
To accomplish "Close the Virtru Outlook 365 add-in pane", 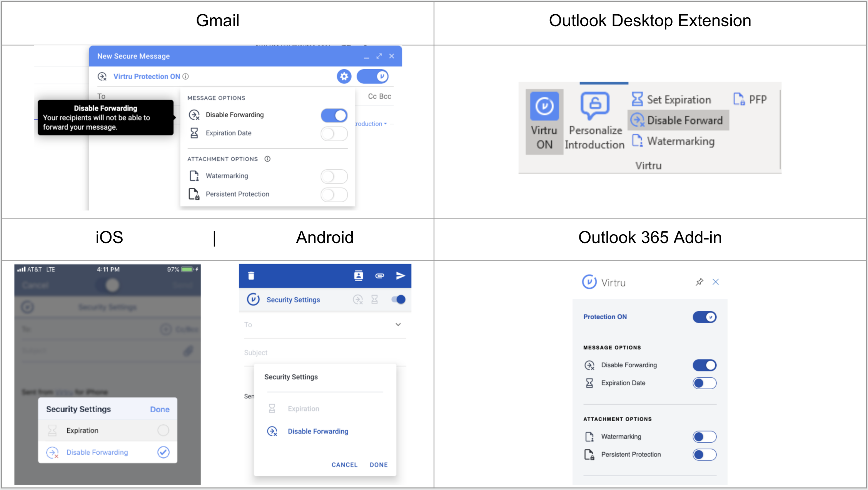I will [716, 282].
